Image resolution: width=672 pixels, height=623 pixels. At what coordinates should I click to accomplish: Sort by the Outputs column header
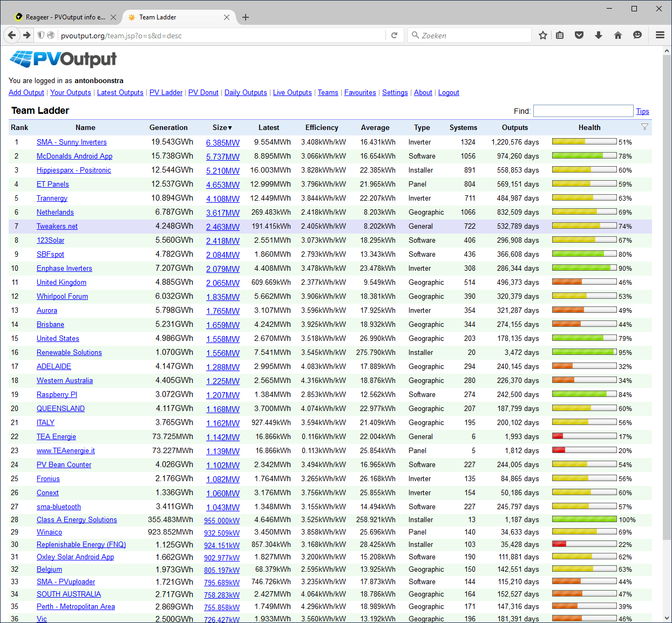tap(515, 127)
